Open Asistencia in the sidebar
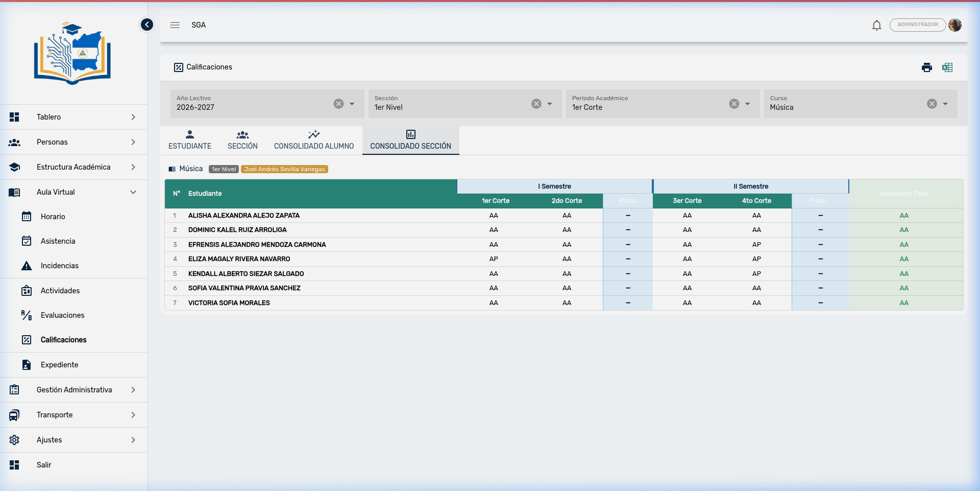Image resolution: width=980 pixels, height=491 pixels. [x=58, y=241]
